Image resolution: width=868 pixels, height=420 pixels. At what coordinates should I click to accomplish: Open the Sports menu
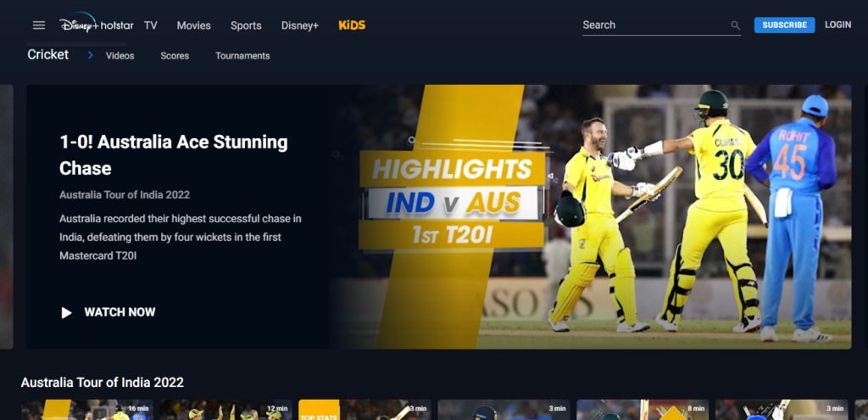(x=246, y=25)
